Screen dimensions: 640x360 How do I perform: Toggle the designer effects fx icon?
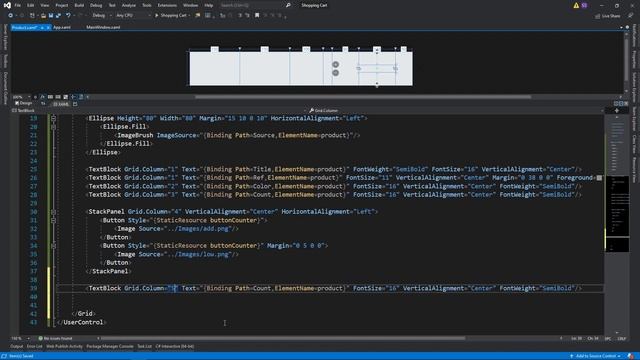(42, 97)
